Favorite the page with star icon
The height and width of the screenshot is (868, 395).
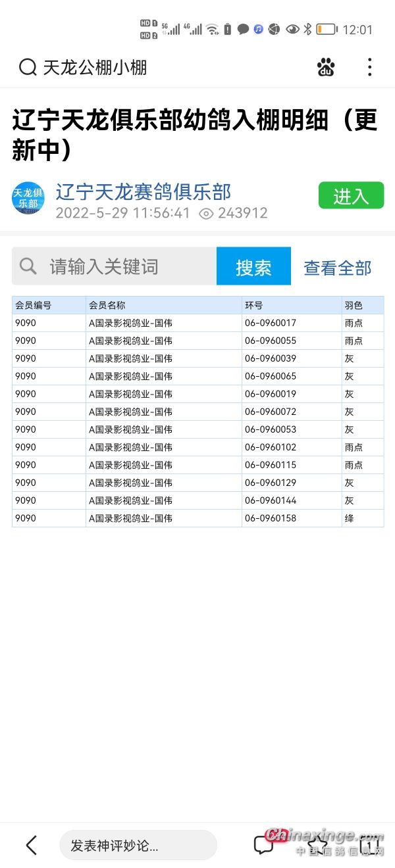pos(318,845)
